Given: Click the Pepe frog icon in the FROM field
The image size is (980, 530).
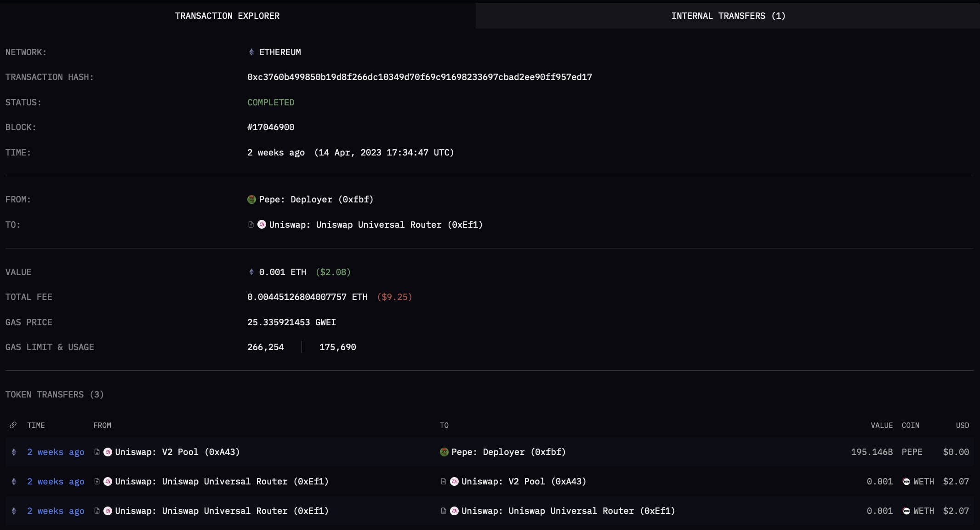Looking at the screenshot, I should (251, 199).
